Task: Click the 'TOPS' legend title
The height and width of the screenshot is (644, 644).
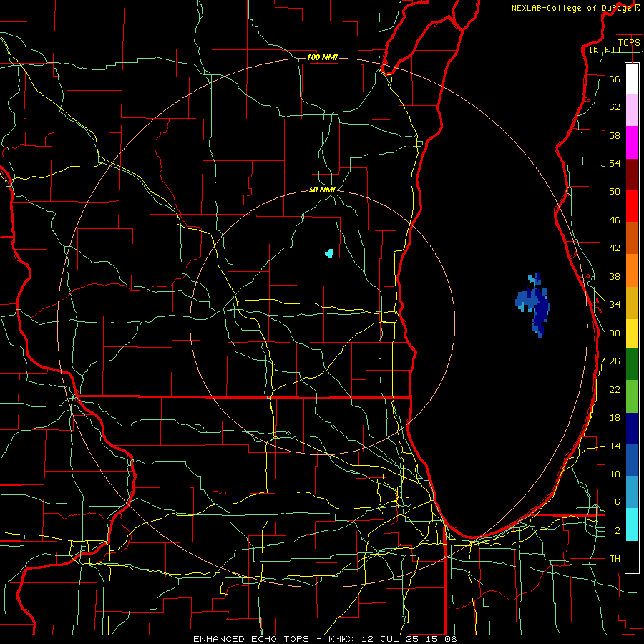Action: click(x=629, y=42)
